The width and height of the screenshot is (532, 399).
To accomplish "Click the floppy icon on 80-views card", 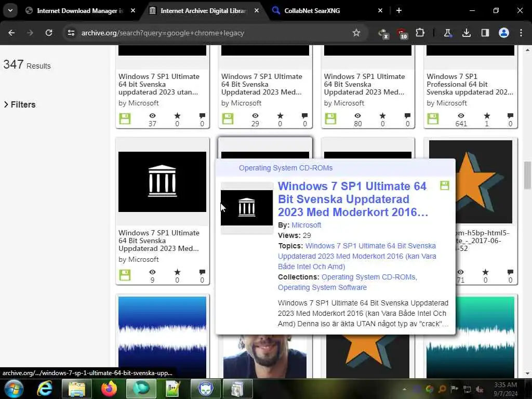I will (330, 119).
